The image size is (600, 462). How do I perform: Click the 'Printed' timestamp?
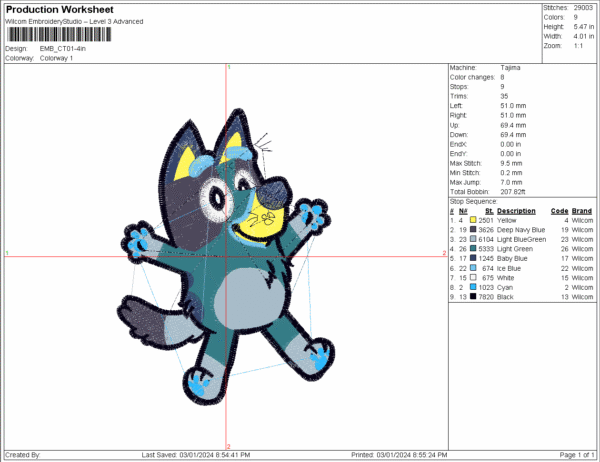[x=399, y=455]
